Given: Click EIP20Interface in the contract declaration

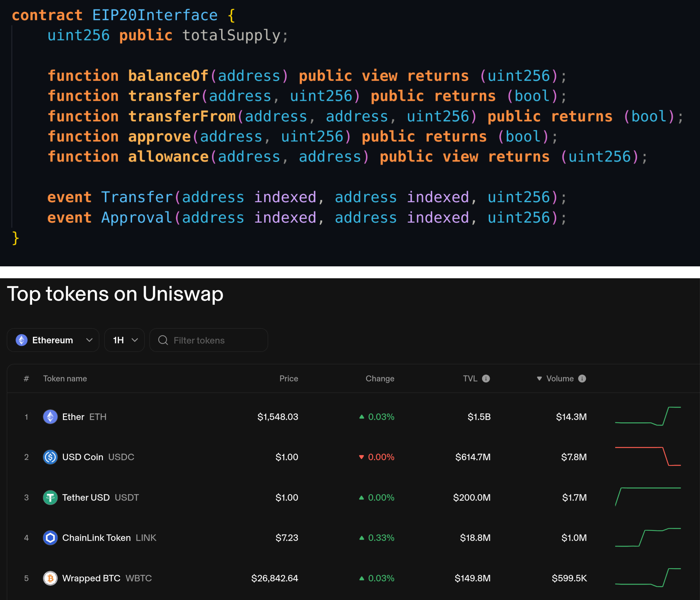Looking at the screenshot, I should [x=155, y=15].
